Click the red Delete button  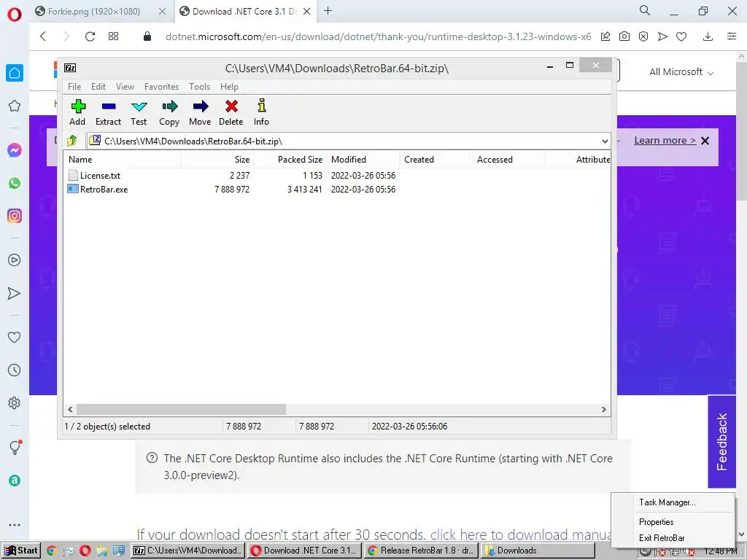231,112
